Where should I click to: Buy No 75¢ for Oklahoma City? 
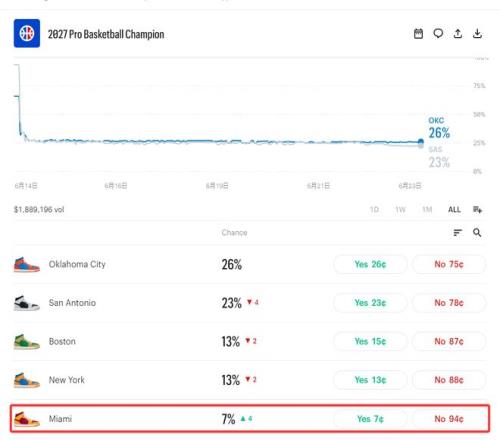449,264
